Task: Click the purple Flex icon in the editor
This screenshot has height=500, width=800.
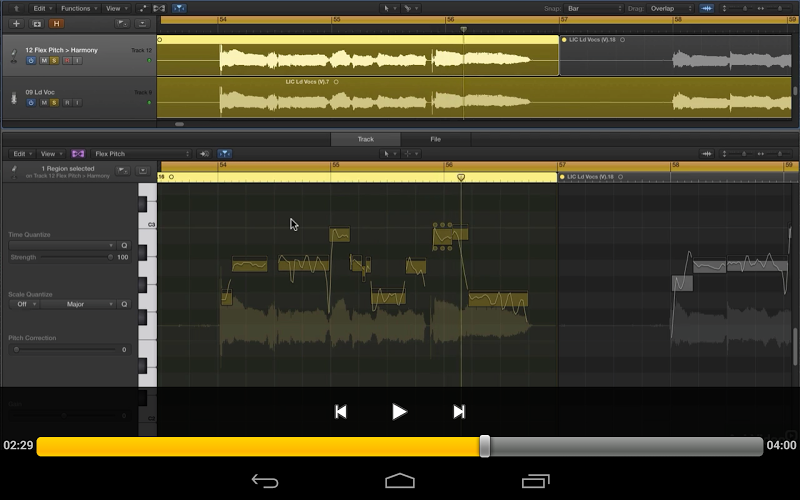Action: point(78,154)
